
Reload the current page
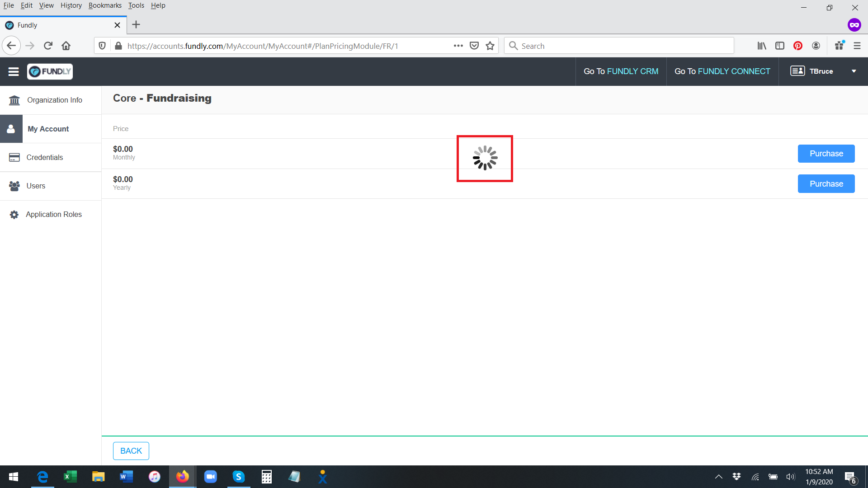(48, 46)
